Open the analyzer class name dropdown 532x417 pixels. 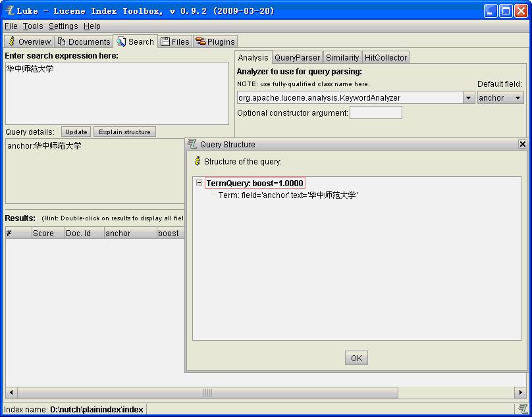pos(468,98)
